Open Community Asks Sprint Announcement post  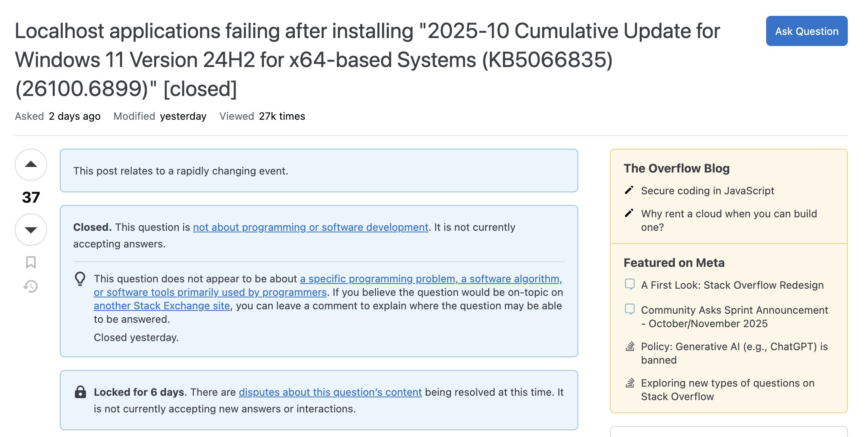[734, 317]
